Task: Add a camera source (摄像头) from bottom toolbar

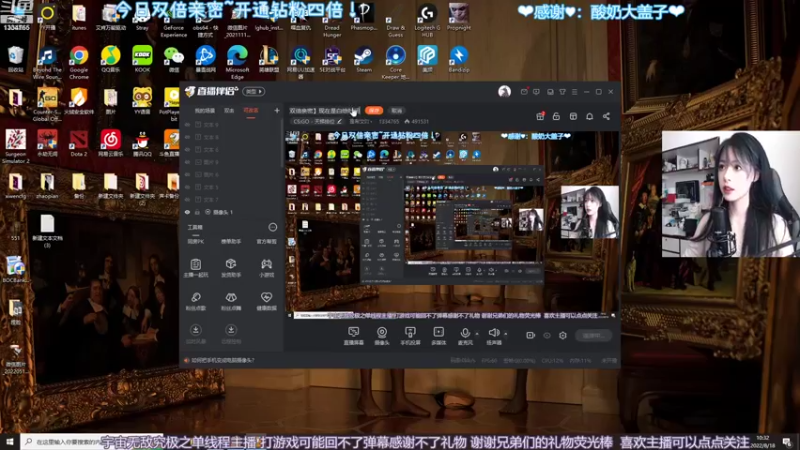Action: coord(382,336)
